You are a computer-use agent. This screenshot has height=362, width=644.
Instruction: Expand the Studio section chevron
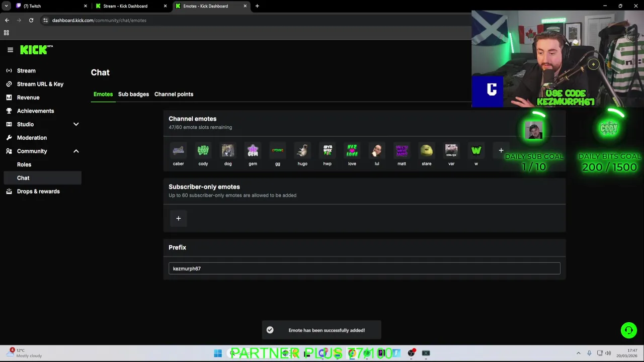(x=76, y=124)
